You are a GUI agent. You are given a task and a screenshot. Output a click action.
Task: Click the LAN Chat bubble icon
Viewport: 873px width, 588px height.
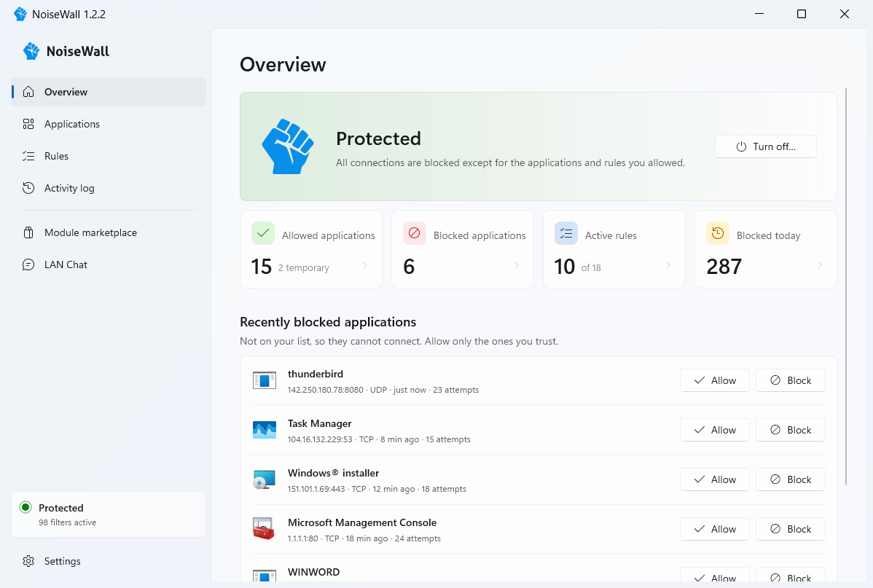coord(28,264)
